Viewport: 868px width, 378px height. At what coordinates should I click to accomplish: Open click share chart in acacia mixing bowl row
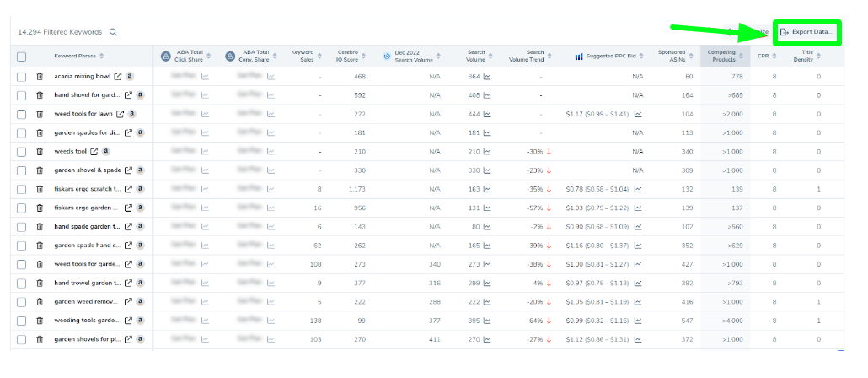[x=206, y=77]
